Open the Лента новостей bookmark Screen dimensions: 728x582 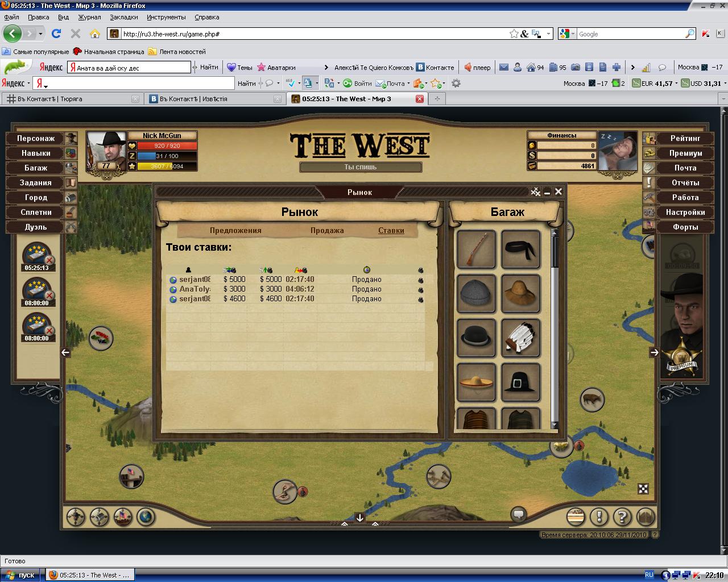(177, 52)
